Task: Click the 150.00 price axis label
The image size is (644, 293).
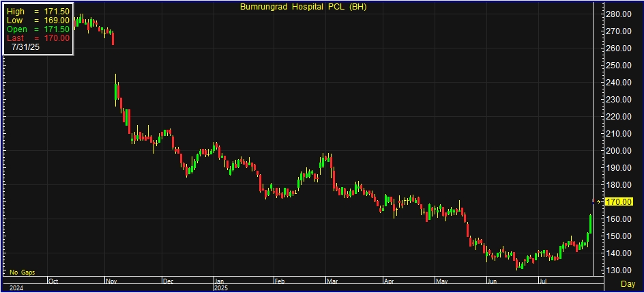Action: pos(619,236)
